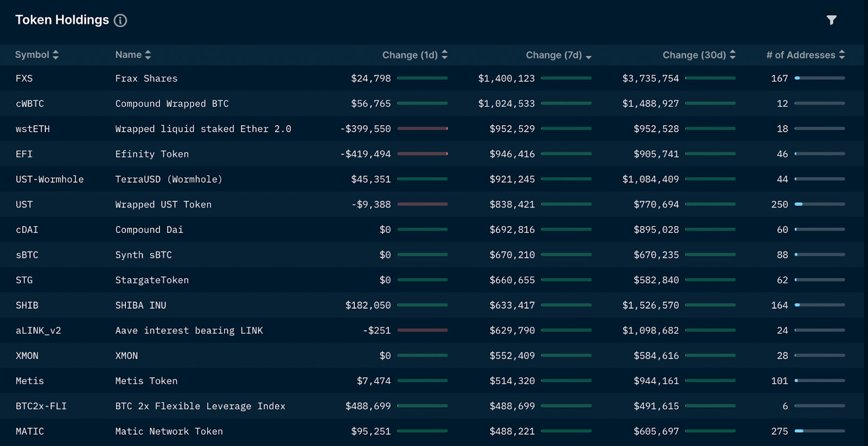Click sort arrows beside Change (1d)
Screen dimensions: 868x446
point(445,55)
